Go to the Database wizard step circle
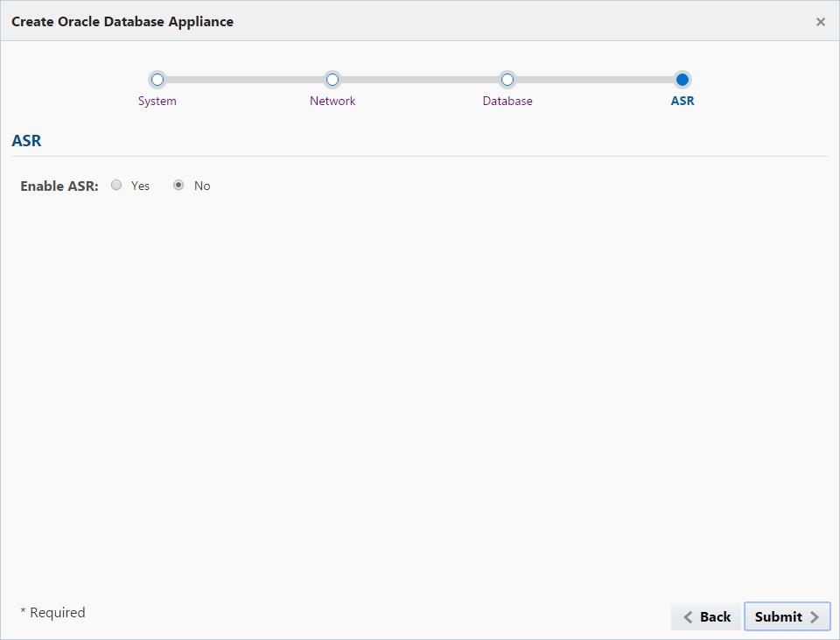Screen dimensions: 840x640 click(507, 80)
